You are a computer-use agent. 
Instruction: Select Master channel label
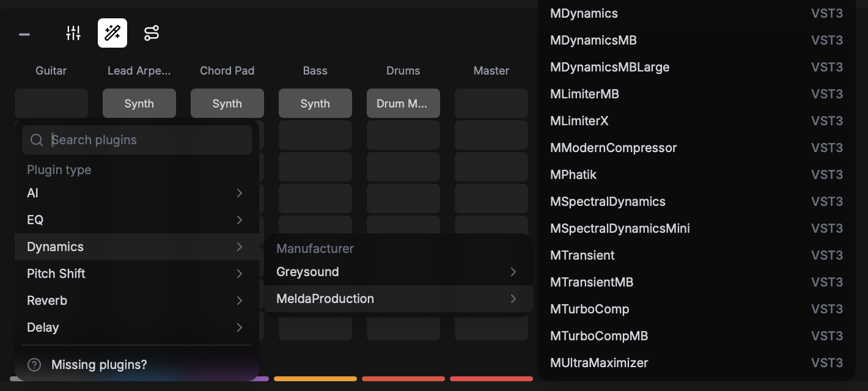(x=491, y=71)
